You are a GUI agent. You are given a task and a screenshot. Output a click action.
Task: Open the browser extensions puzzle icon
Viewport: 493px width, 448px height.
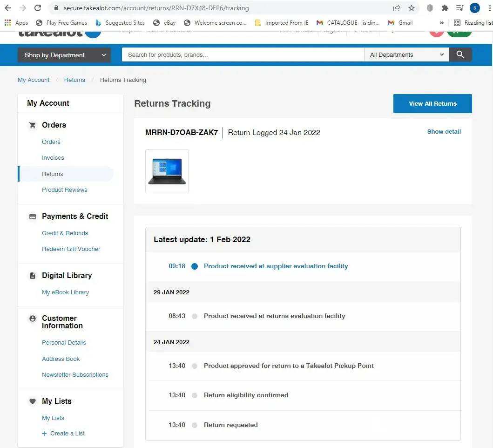pos(445,8)
